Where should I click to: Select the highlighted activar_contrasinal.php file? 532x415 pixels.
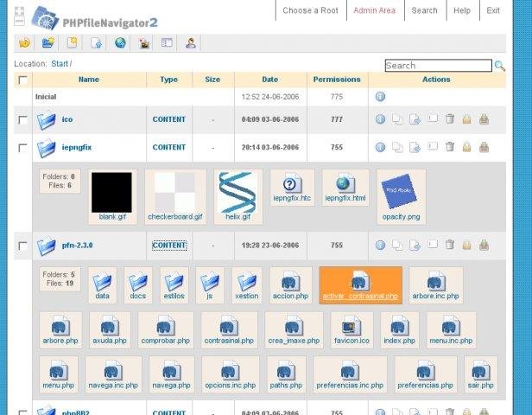click(360, 285)
